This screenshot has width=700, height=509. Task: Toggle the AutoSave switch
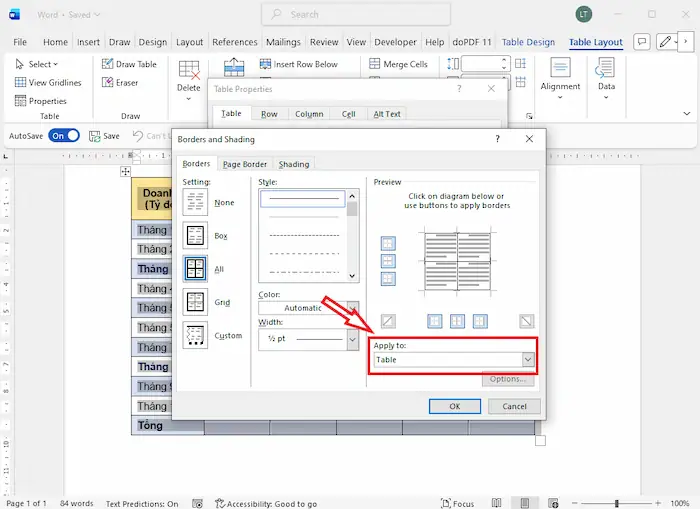(64, 136)
